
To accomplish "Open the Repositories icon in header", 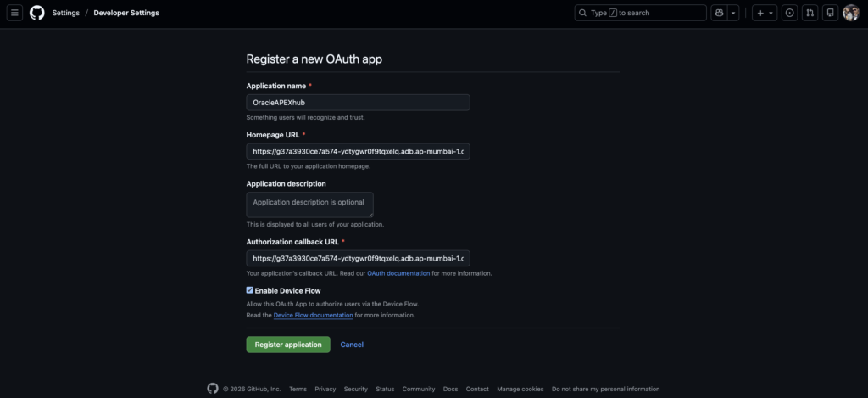I will (831, 13).
